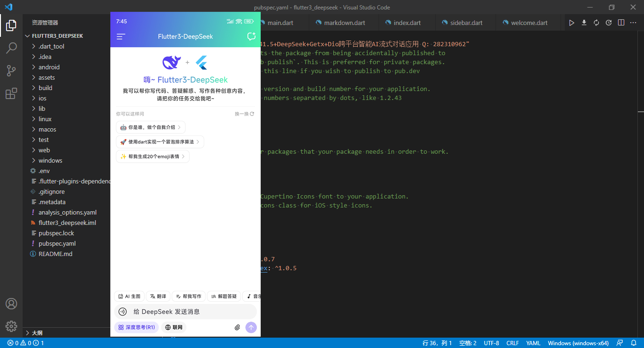The width and height of the screenshot is (644, 348).
Task: Click the 解题答疑 chip
Action: tap(224, 296)
